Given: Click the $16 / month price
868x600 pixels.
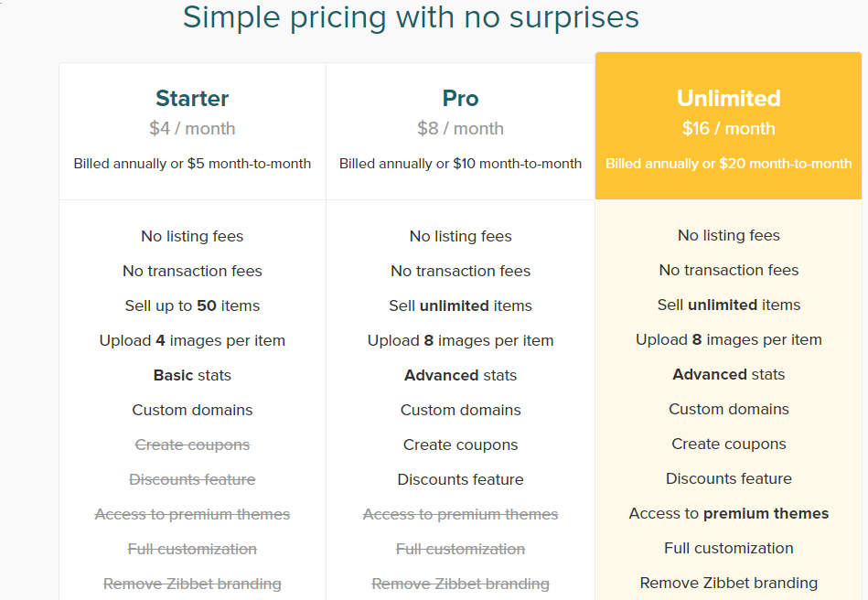Looking at the screenshot, I should (728, 128).
